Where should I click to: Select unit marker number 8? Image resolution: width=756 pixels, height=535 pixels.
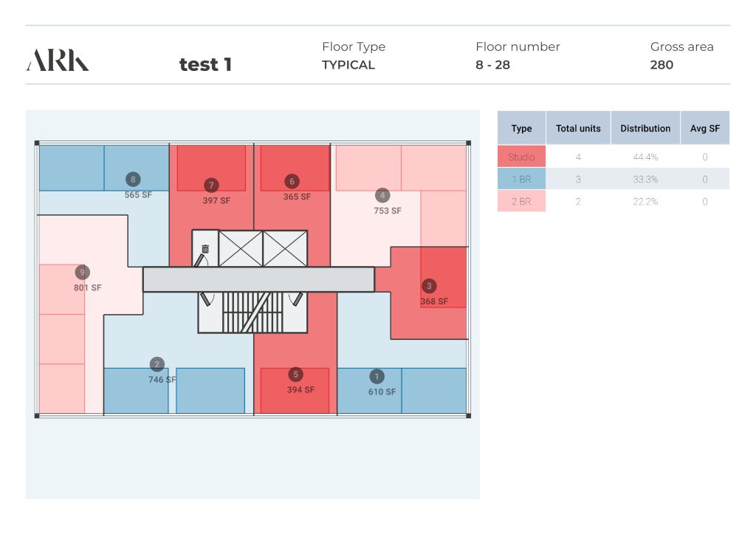point(133,179)
